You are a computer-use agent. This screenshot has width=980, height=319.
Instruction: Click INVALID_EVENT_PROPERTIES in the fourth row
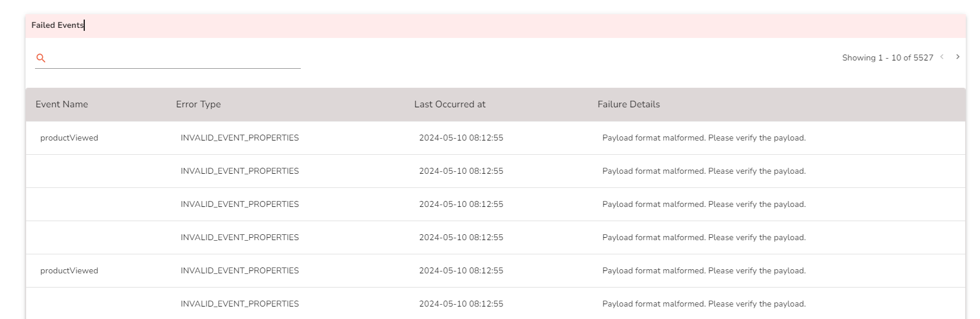tap(240, 238)
